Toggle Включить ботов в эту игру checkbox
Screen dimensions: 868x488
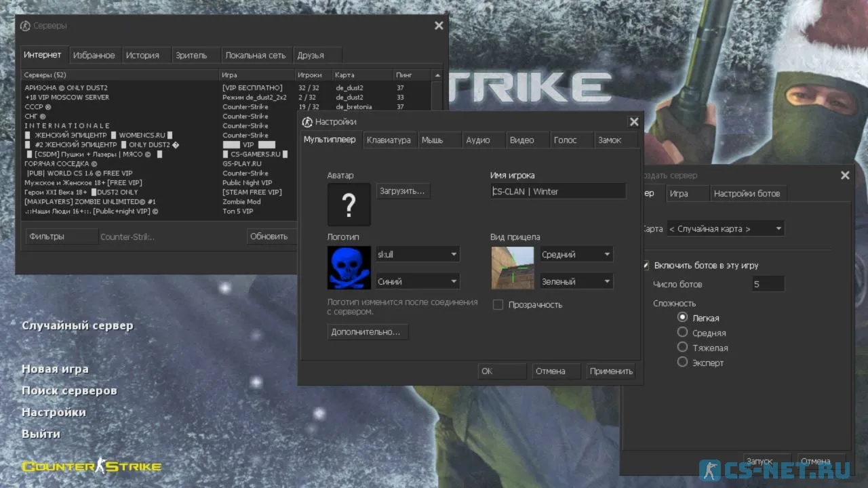(646, 266)
